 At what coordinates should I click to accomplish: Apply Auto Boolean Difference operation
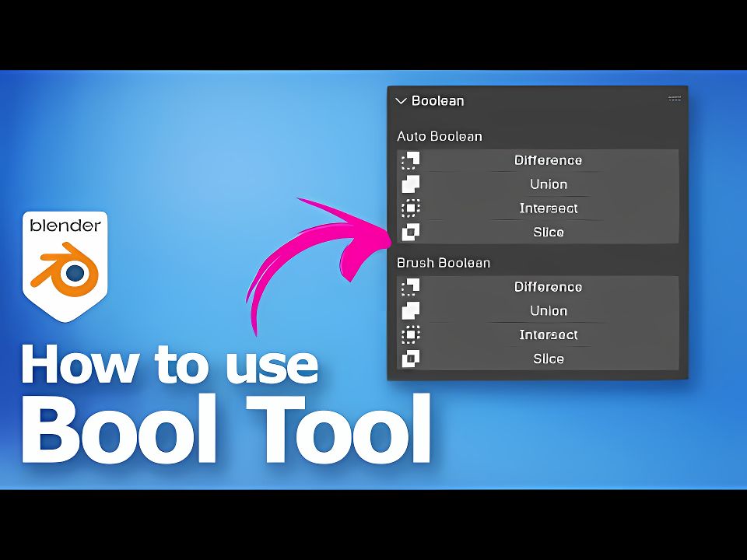point(548,160)
